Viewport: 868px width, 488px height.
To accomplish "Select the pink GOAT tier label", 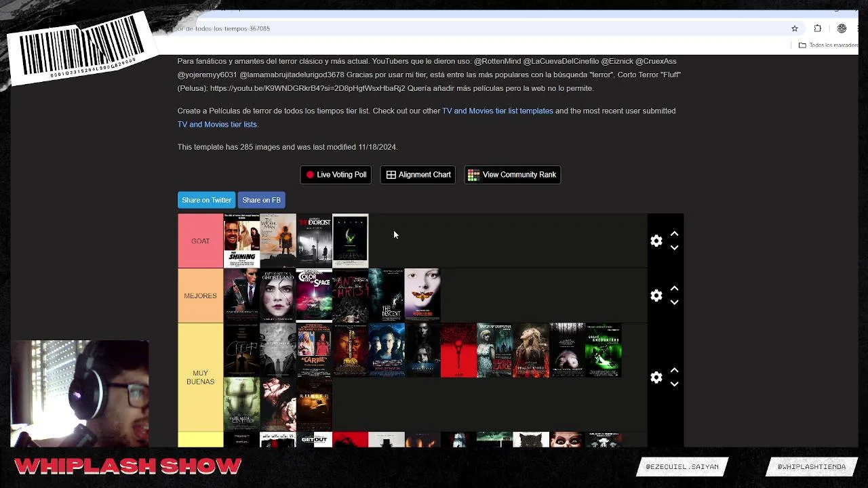I will (x=200, y=241).
